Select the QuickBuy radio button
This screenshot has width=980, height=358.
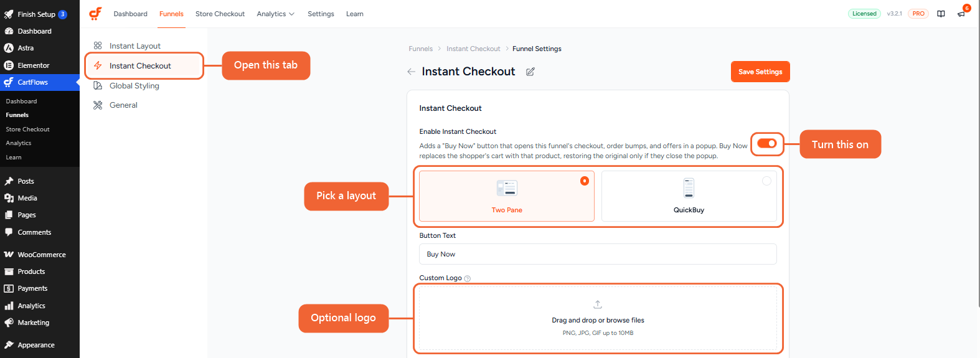(x=766, y=181)
